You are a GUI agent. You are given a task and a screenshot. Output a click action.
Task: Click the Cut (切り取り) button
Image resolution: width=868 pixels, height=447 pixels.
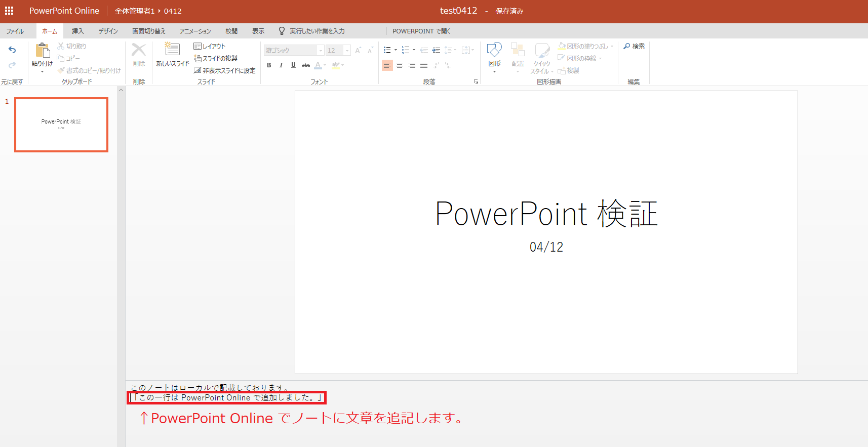(72, 46)
